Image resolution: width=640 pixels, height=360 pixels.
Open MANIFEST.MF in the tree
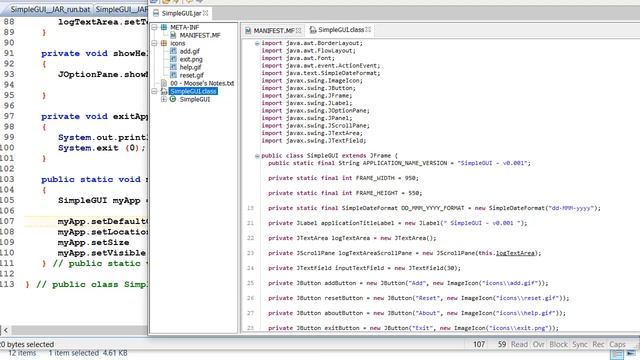point(200,36)
